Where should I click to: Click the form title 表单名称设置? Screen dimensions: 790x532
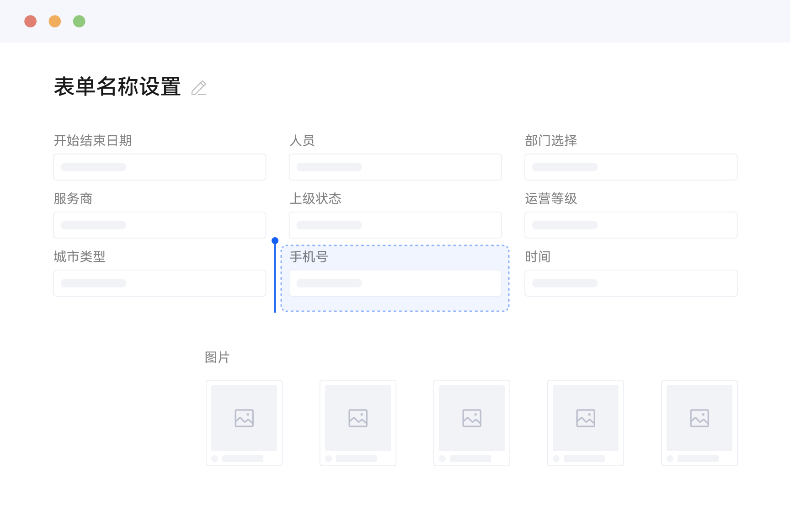(117, 86)
